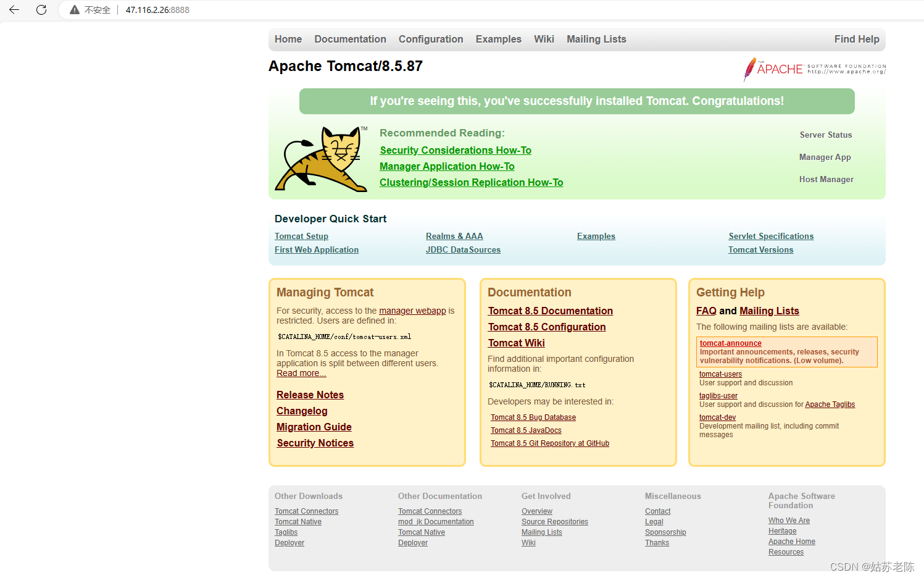Open Security Considerations How-To link
Image resolution: width=924 pixels, height=578 pixels.
point(456,150)
